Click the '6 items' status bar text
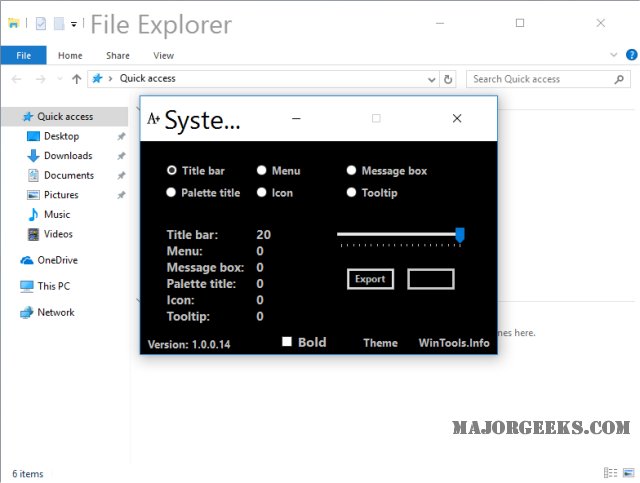Image resolution: width=640 pixels, height=483 pixels. 28,474
